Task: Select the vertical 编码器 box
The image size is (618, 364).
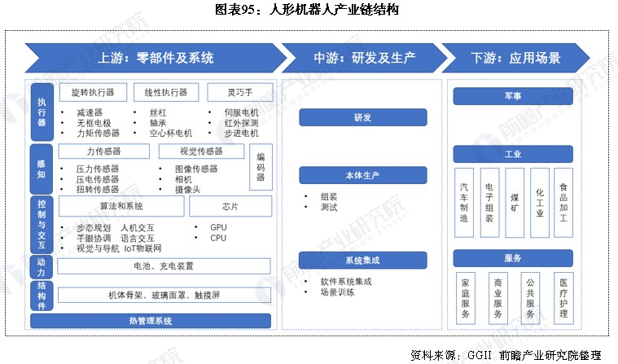Action: tap(261, 167)
